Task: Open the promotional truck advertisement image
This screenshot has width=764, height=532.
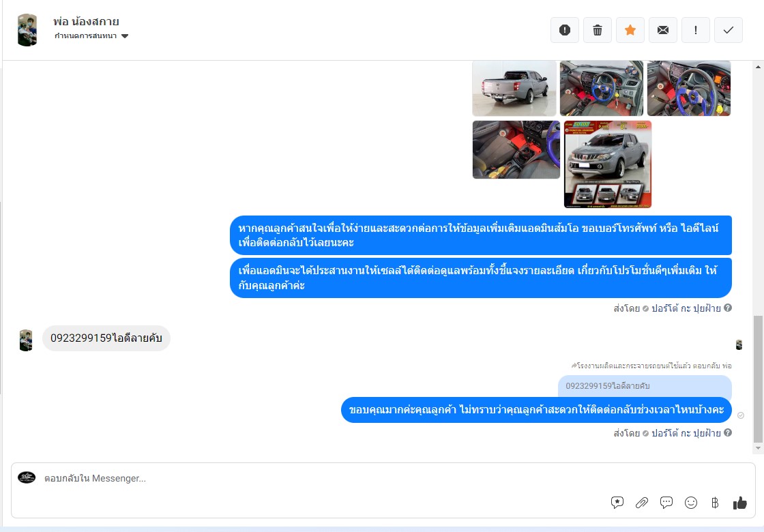Action: coord(608,164)
